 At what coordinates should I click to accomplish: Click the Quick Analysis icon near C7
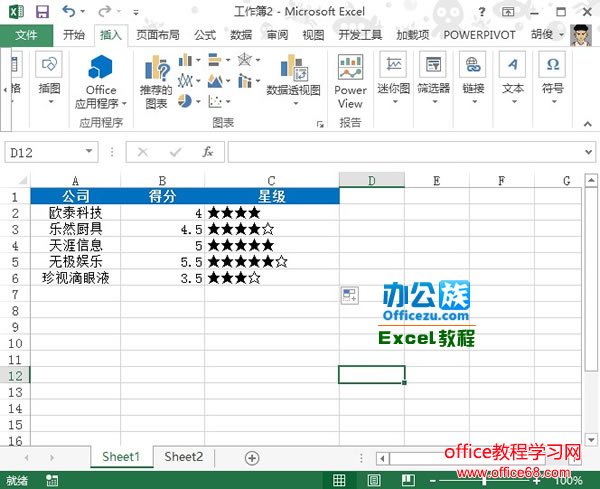pos(350,295)
